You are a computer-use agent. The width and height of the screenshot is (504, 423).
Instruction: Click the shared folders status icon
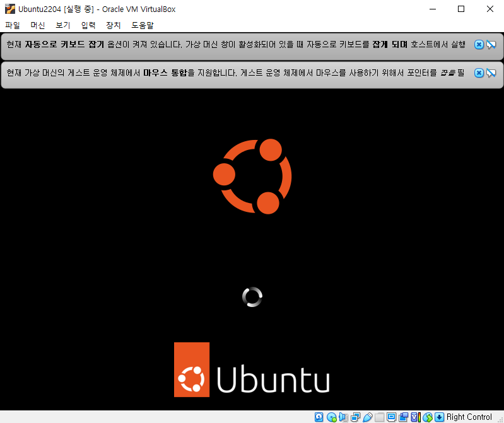pos(380,417)
